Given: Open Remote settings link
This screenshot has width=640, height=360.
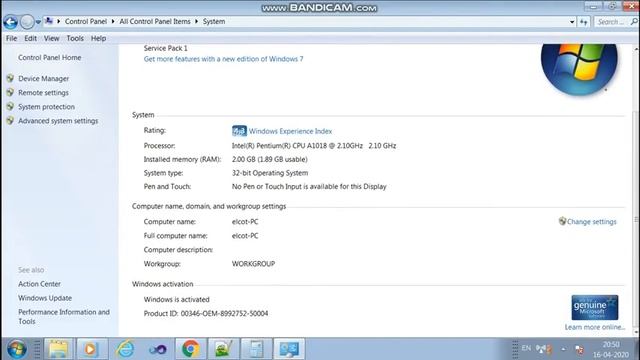Looking at the screenshot, I should 43,93.
